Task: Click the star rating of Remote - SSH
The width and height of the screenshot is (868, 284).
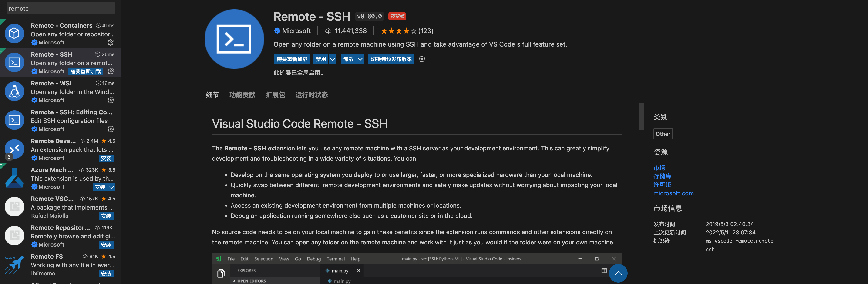Action: click(x=399, y=31)
